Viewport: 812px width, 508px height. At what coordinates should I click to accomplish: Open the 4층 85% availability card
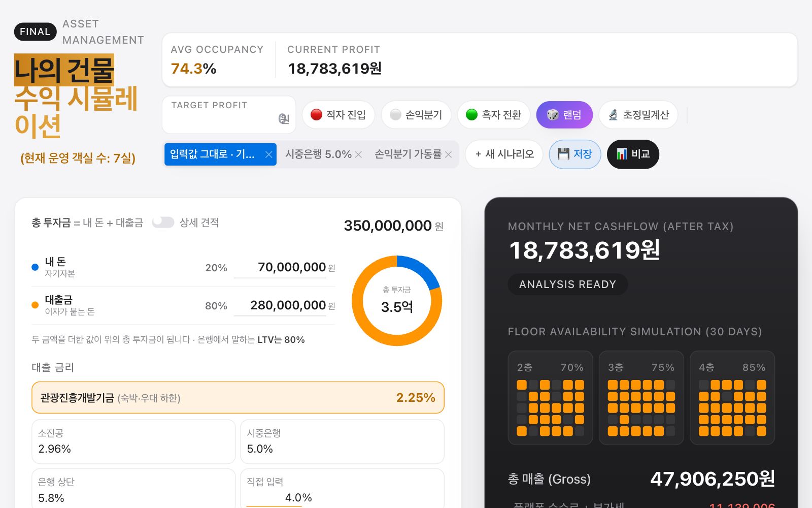(732, 398)
